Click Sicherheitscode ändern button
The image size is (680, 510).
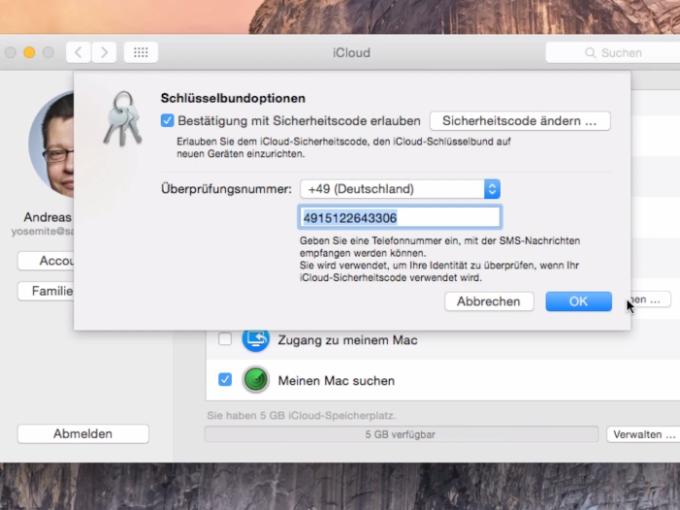[x=520, y=121]
